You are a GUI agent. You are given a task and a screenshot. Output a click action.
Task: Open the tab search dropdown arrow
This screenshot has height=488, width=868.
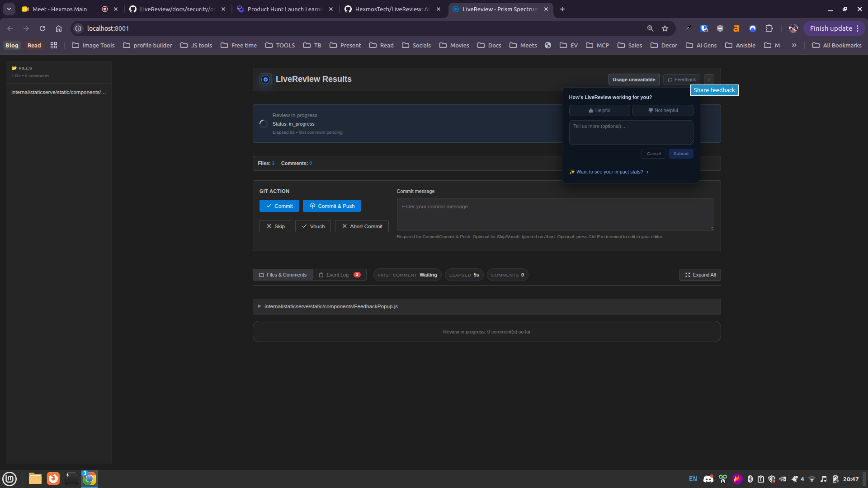pos(9,9)
